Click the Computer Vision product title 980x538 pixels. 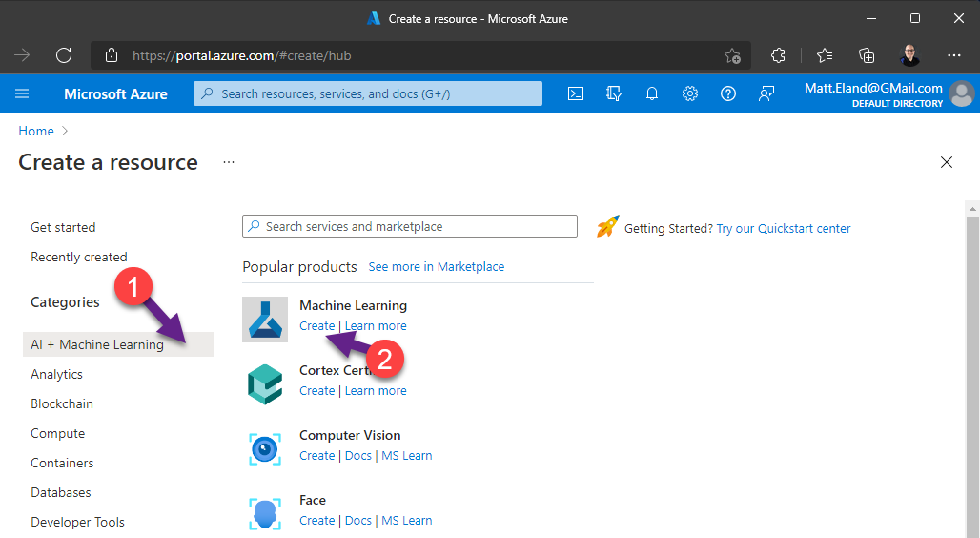350,435
